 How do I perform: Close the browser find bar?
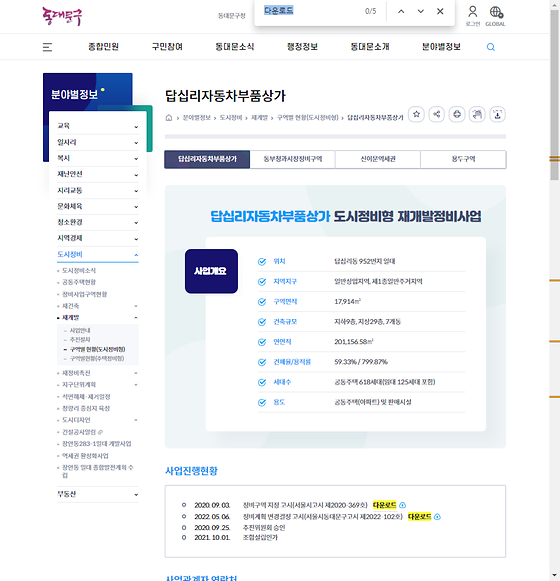pos(440,11)
